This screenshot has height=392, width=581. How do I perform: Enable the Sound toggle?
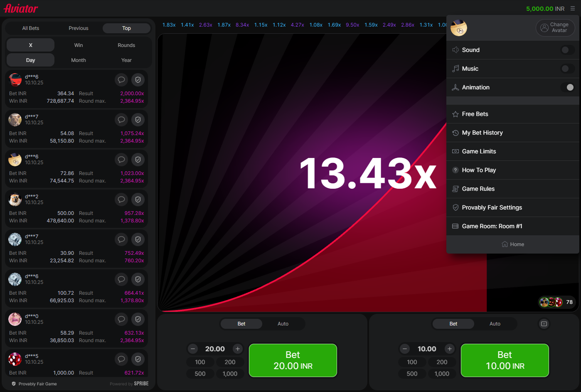[567, 50]
